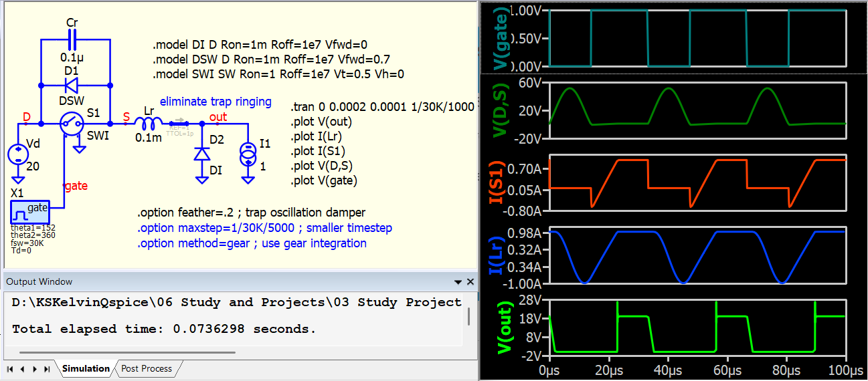Switch to the Post Process tab
This screenshot has height=381, width=868.
147,368
